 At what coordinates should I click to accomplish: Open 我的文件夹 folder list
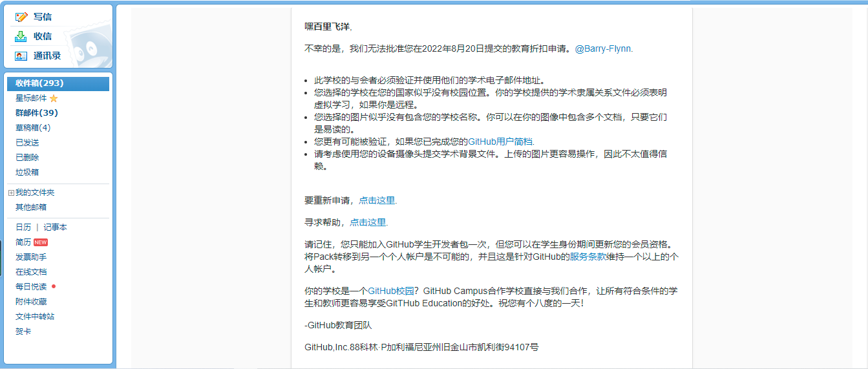point(35,193)
